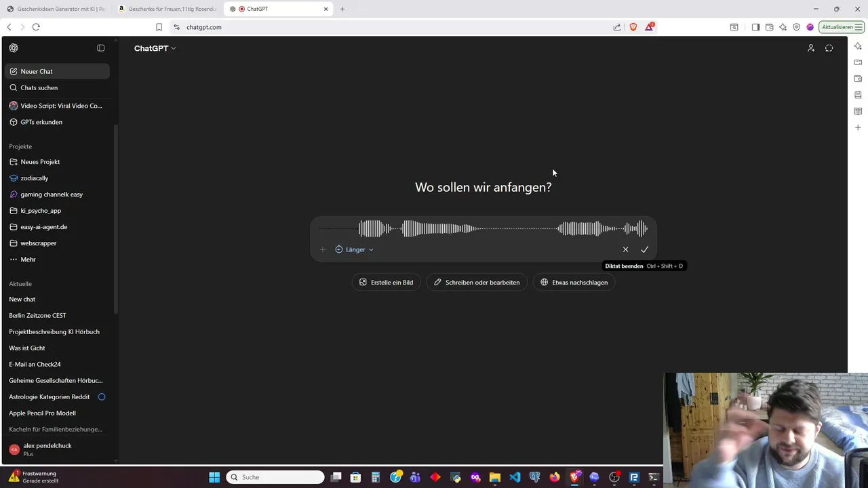The width and height of the screenshot is (868, 488).
Task: Open a new browser tab
Action: [342, 9]
